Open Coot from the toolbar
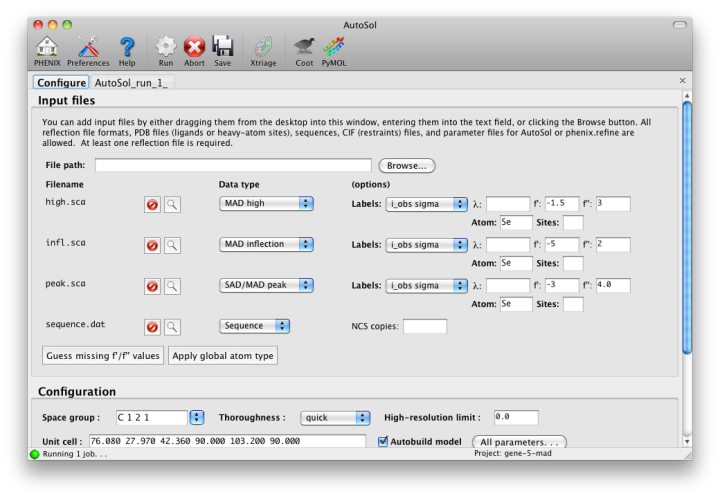 (x=304, y=48)
